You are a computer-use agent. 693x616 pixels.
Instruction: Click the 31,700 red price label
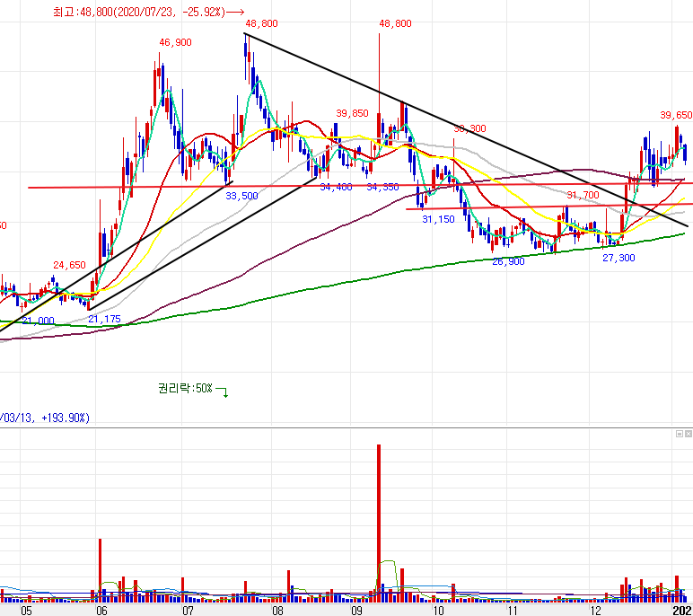583,195
